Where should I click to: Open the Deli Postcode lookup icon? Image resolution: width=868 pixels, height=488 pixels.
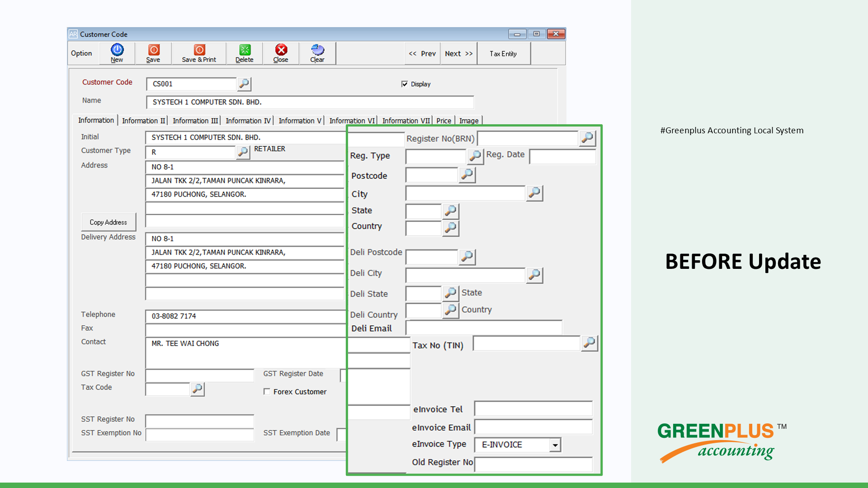467,257
